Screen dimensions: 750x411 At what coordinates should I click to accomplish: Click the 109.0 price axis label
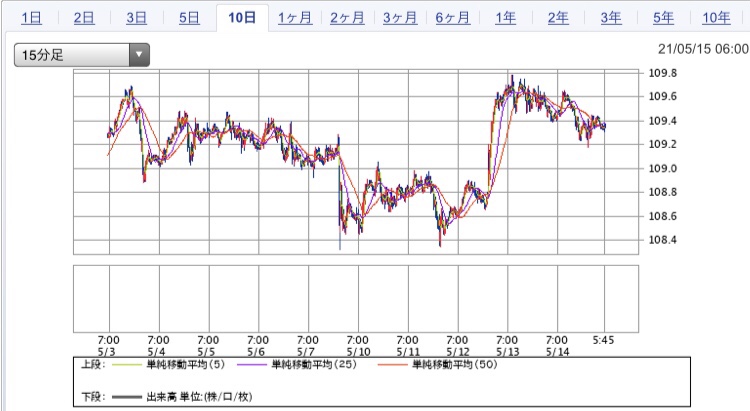pos(662,168)
